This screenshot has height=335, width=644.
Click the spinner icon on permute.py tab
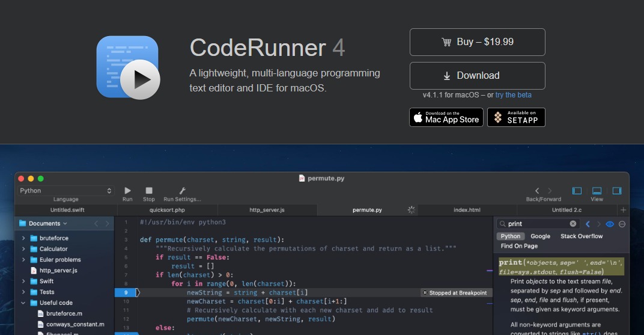coord(411,210)
